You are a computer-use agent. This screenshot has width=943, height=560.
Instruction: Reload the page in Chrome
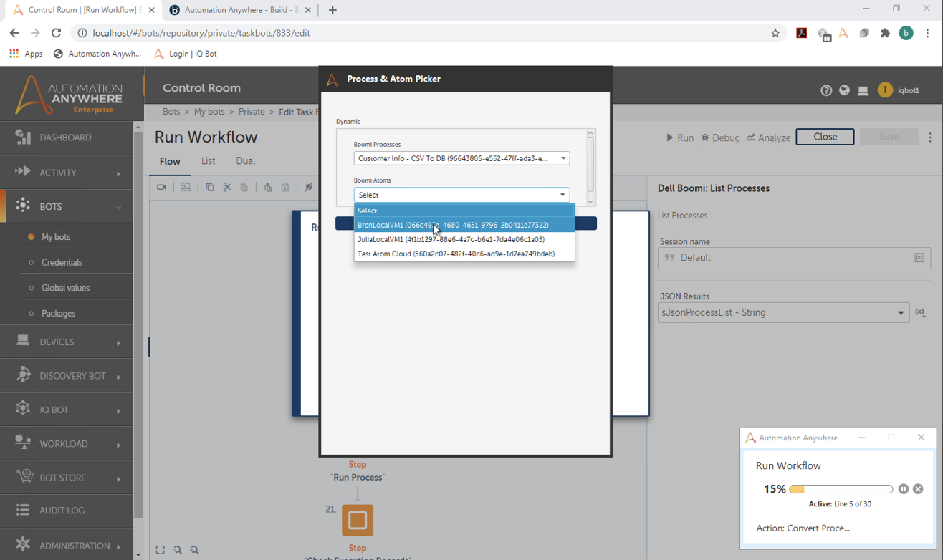point(57,33)
